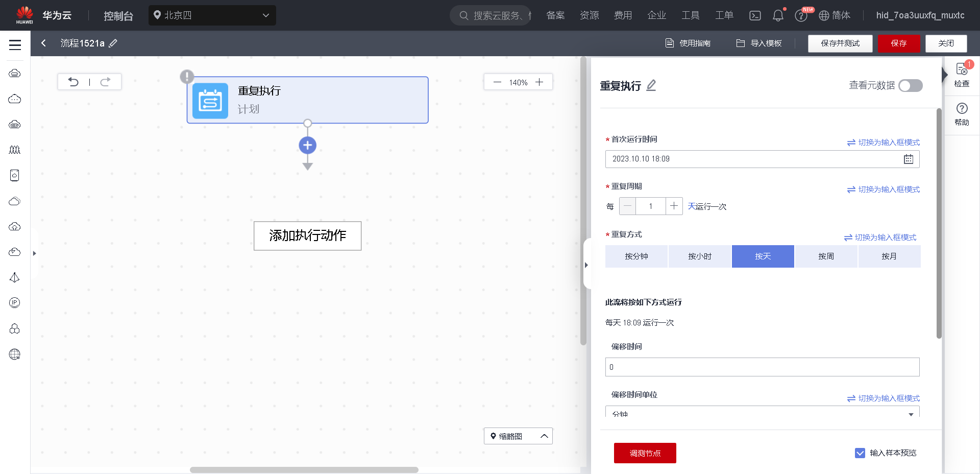Viewport: 980px width, 474px height.
Task: Expand the left sidebar arrow
Action: pos(34,253)
